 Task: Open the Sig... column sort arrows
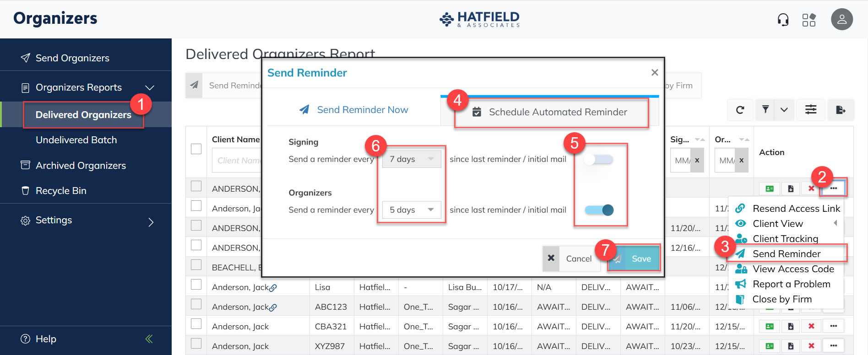point(700,140)
